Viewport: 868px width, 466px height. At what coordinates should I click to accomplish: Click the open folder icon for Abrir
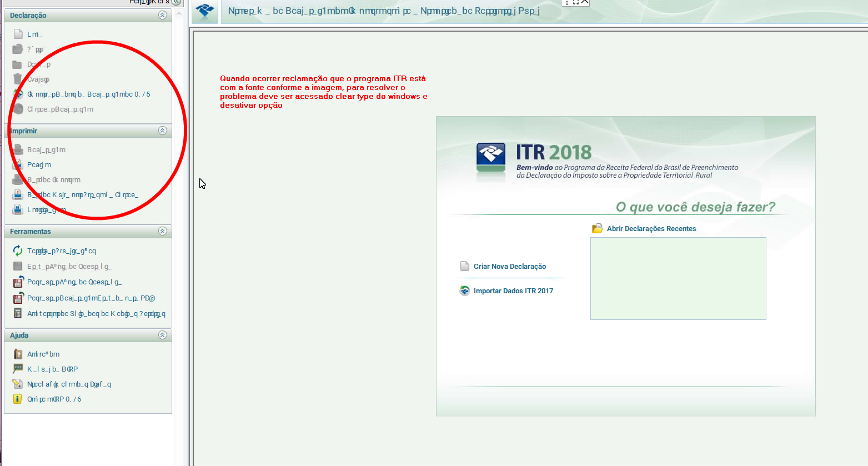coord(18,49)
